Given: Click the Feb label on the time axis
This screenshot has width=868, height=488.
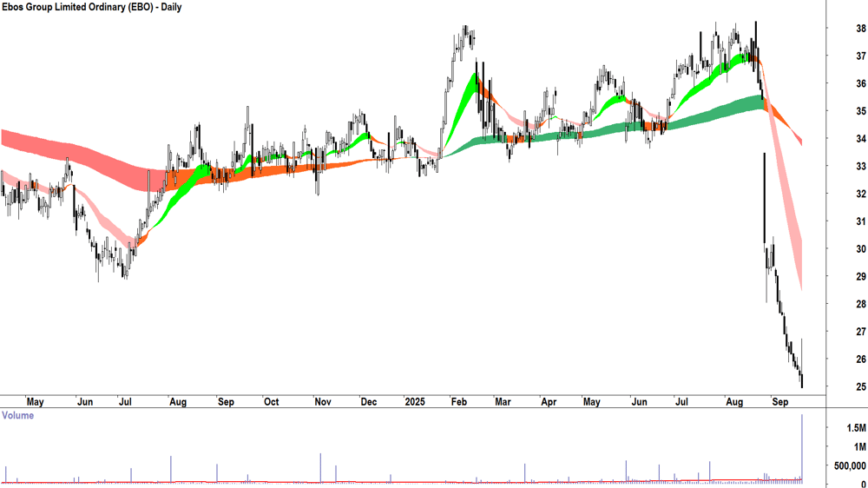Looking at the screenshot, I should click(x=459, y=401).
